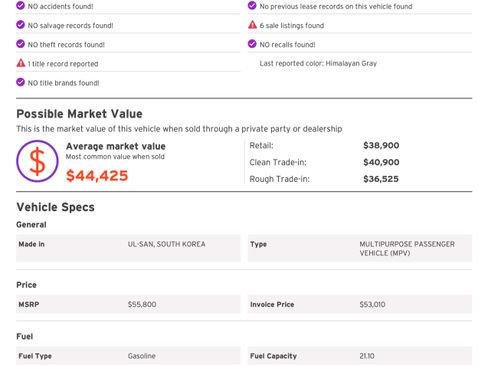Click the $40,900 clean trade-in value

[x=381, y=162]
